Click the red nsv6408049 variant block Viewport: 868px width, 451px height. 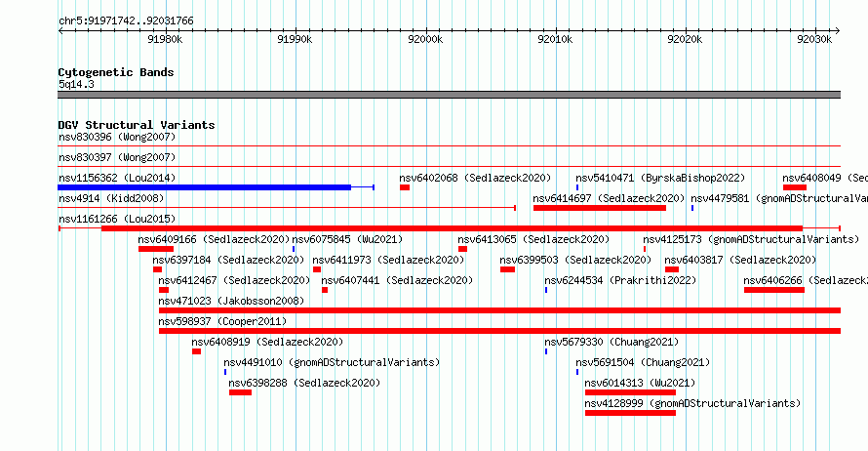point(795,187)
